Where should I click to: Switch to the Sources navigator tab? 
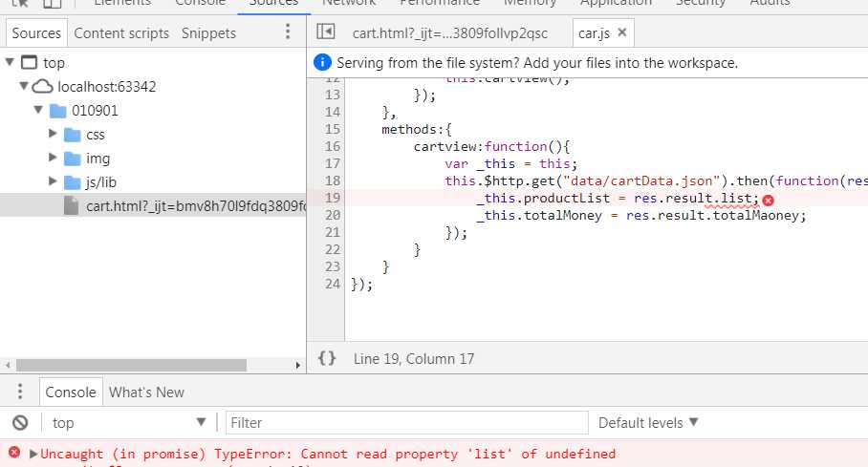point(36,33)
